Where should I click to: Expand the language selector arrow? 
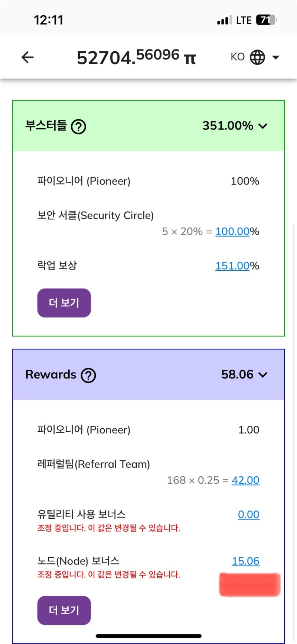click(275, 57)
